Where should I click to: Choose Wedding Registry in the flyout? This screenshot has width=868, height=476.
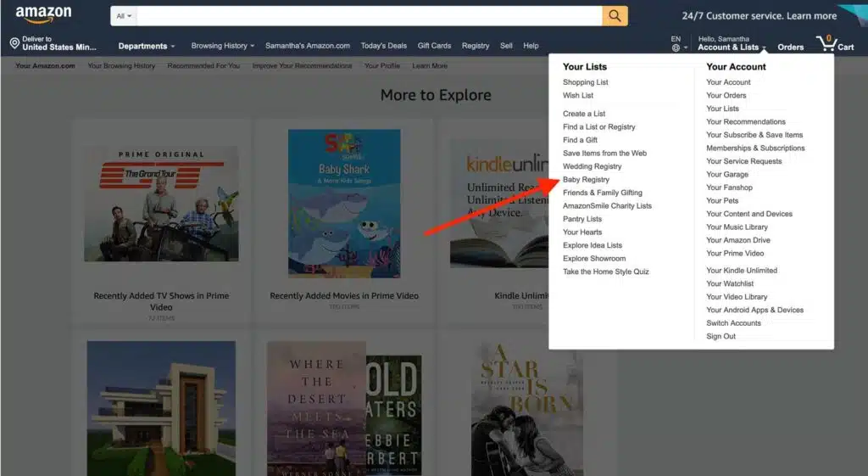[x=592, y=166]
